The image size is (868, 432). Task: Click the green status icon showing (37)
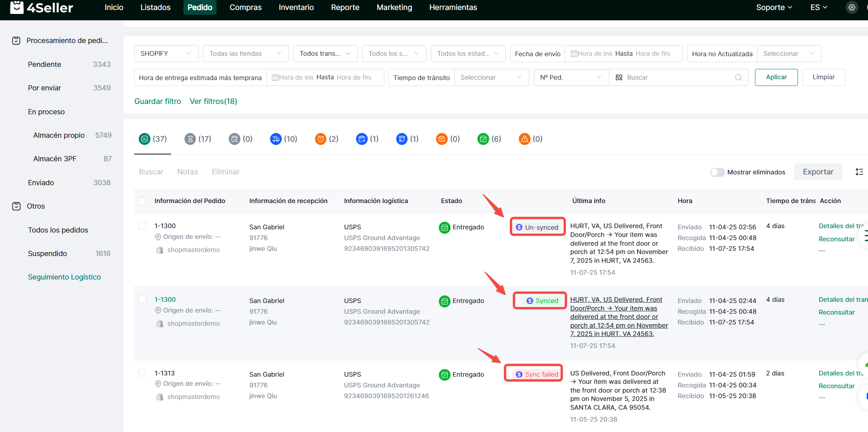pyautogui.click(x=144, y=139)
